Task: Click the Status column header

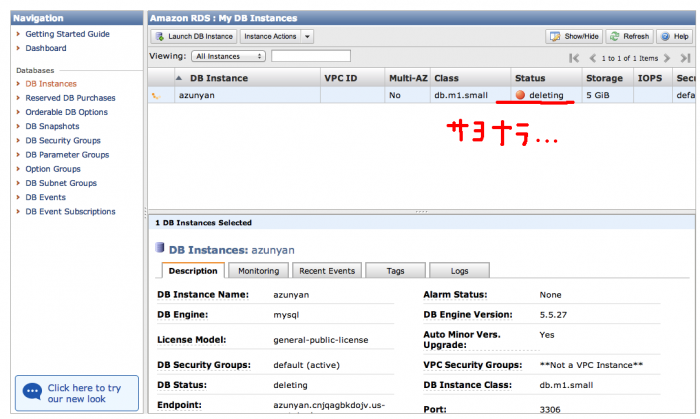Action: coord(546,78)
